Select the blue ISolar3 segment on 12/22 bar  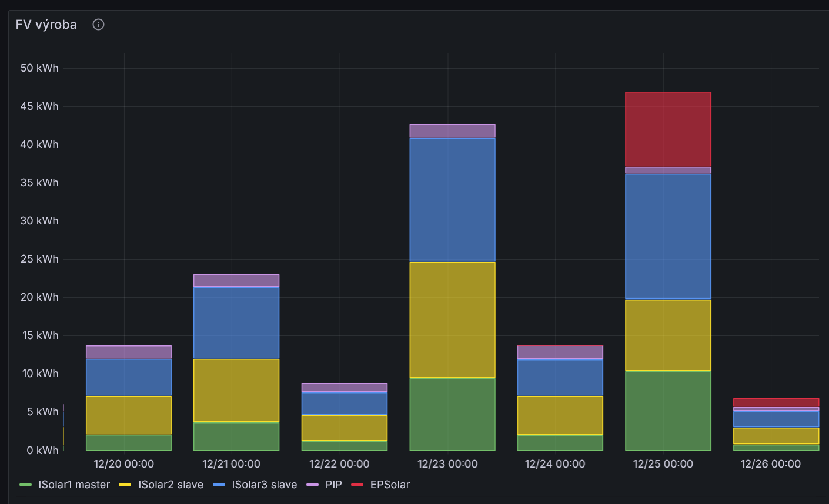tap(345, 404)
